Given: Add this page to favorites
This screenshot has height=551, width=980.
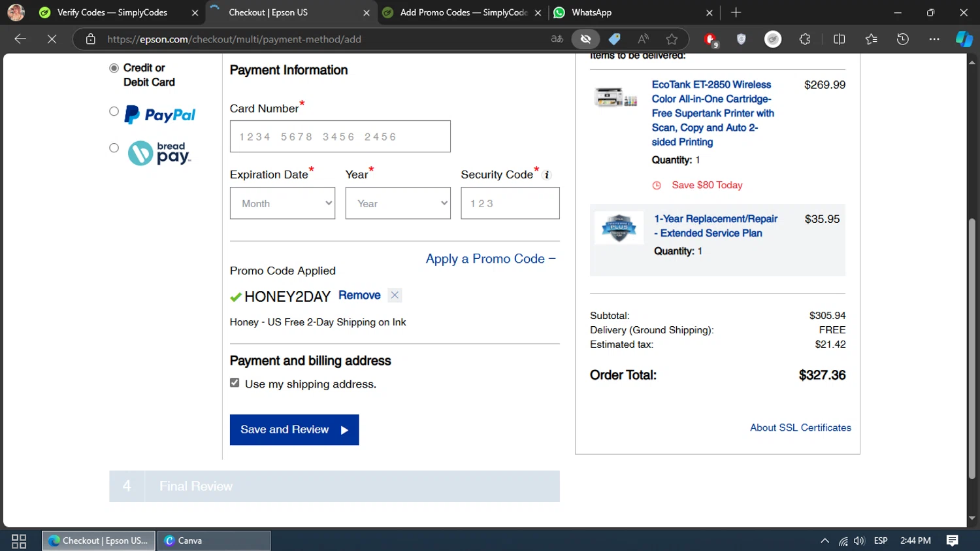Looking at the screenshot, I should pos(672,39).
